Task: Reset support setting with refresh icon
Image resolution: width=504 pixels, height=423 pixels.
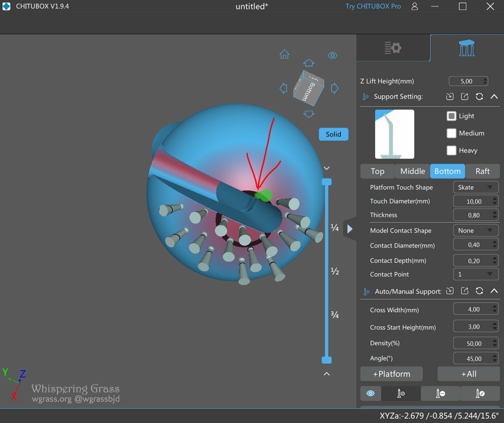Action: (x=479, y=96)
